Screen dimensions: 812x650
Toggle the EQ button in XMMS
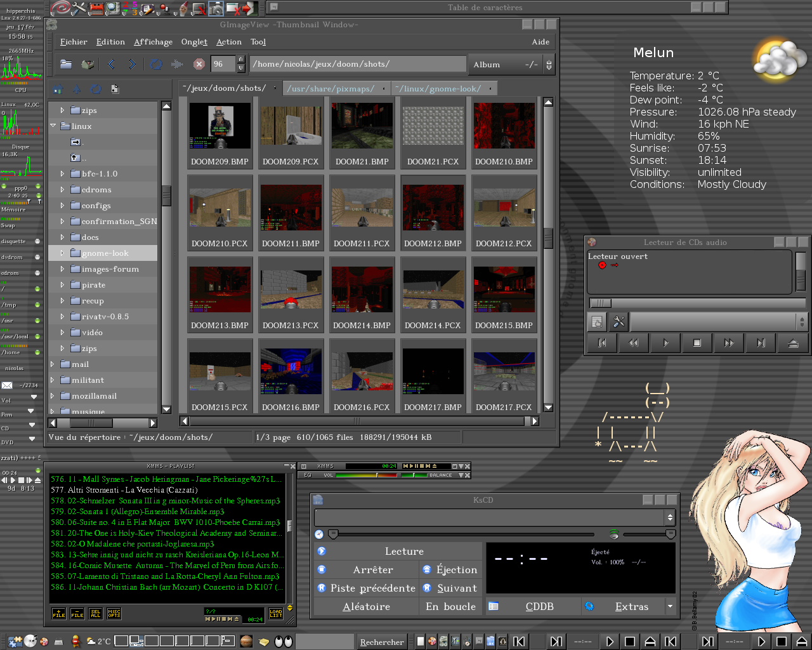tap(308, 475)
